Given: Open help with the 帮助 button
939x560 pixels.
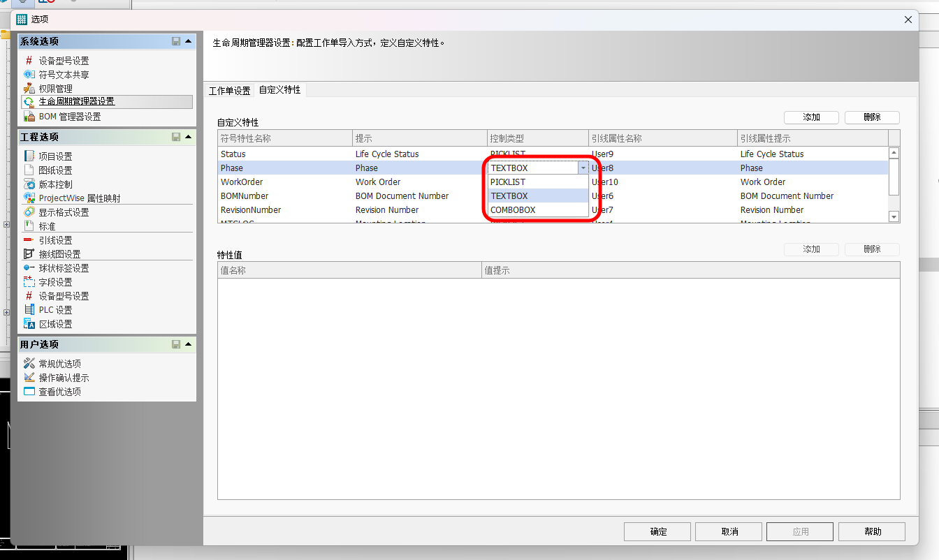Looking at the screenshot, I should [872, 531].
